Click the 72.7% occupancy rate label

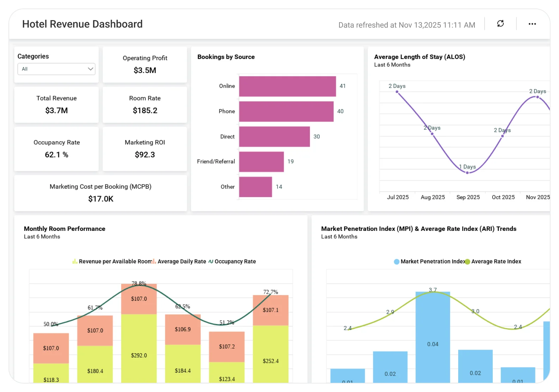click(271, 292)
